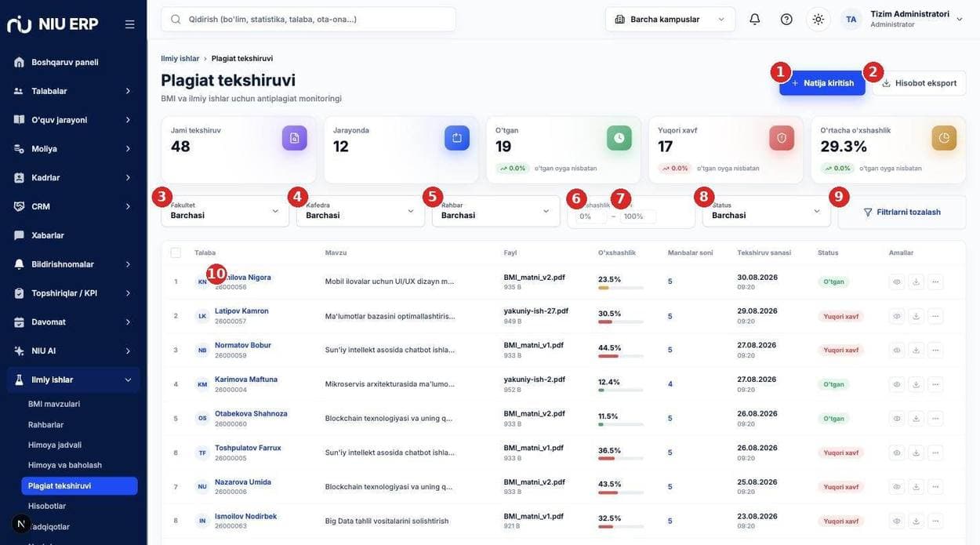Open the Rahbar filter dropdown

click(495, 211)
